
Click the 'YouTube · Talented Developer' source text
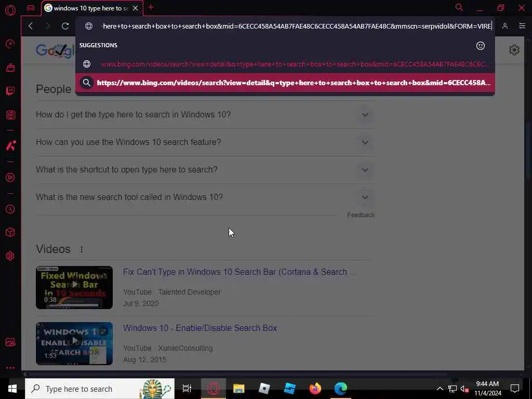[x=172, y=292]
